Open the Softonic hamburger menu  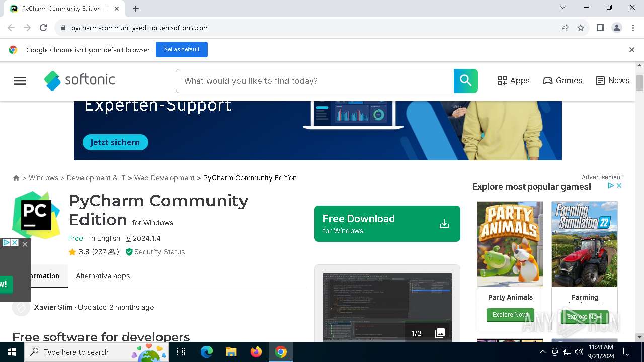(x=20, y=81)
